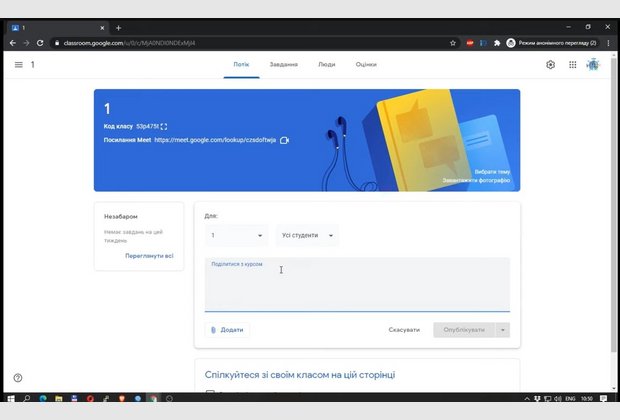Click the browser address bar
The height and width of the screenshot is (420, 620).
pos(253,43)
